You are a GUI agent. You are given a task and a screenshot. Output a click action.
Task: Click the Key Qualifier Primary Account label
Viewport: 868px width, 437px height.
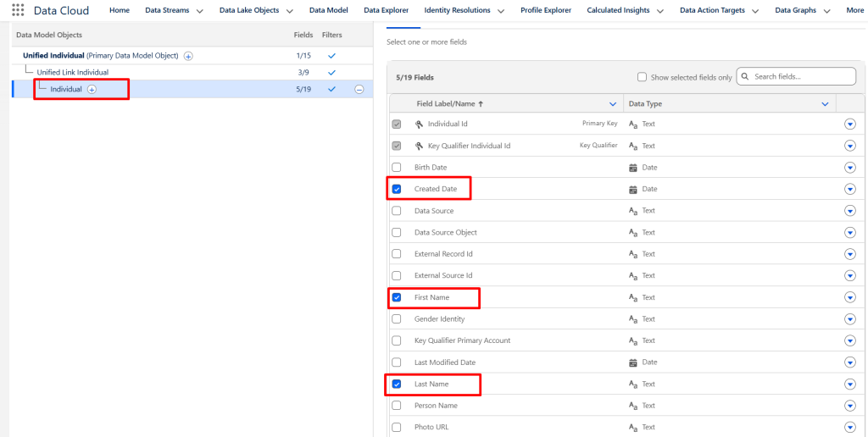click(462, 340)
